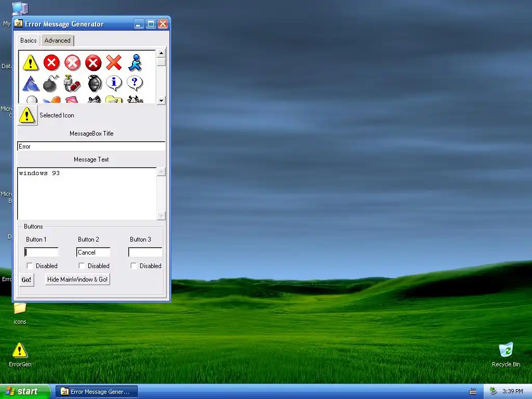This screenshot has height=399, width=532.
Task: Click the icon list scroll down arrow
Action: pyautogui.click(x=161, y=100)
